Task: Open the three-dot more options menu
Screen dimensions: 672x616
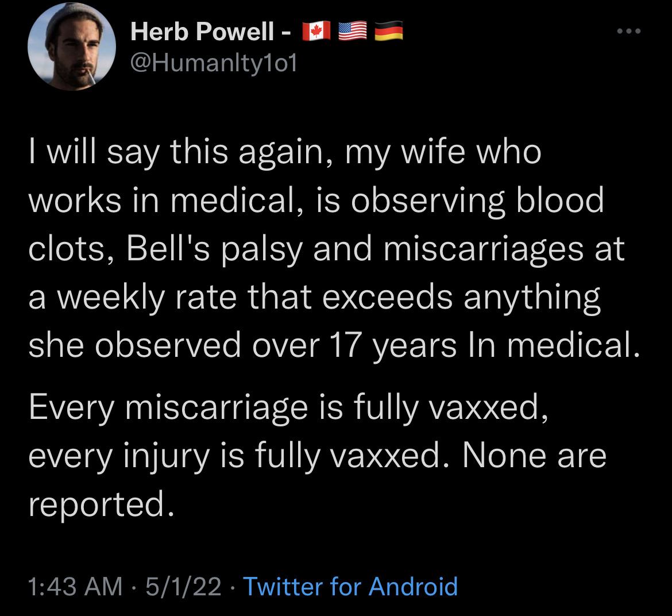Action: (628, 32)
